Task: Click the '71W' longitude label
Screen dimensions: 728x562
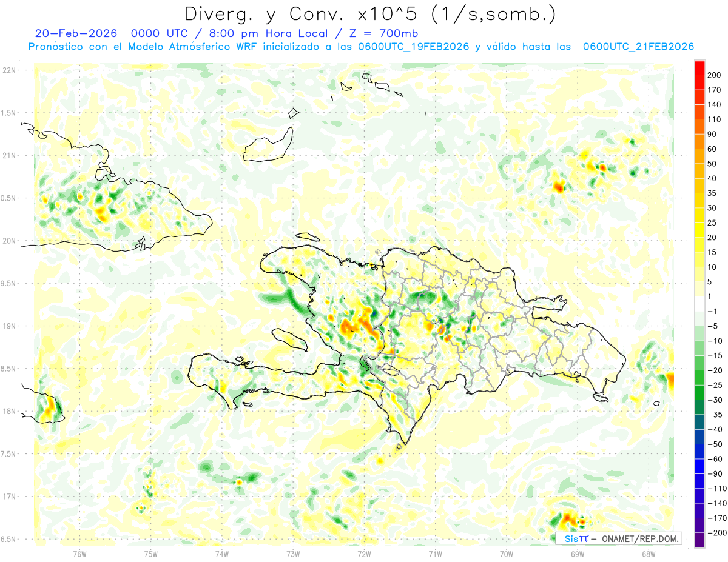Action: click(x=435, y=554)
